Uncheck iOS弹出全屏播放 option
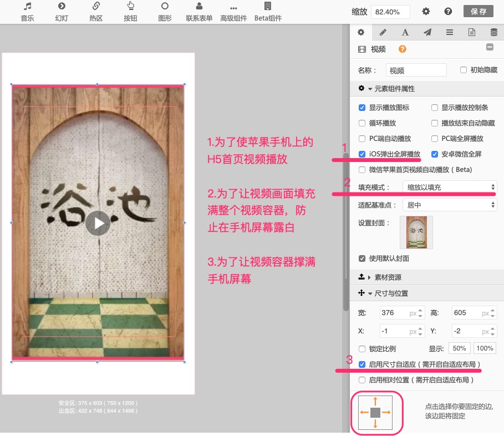Image resolution: width=504 pixels, height=436 pixels. (362, 154)
